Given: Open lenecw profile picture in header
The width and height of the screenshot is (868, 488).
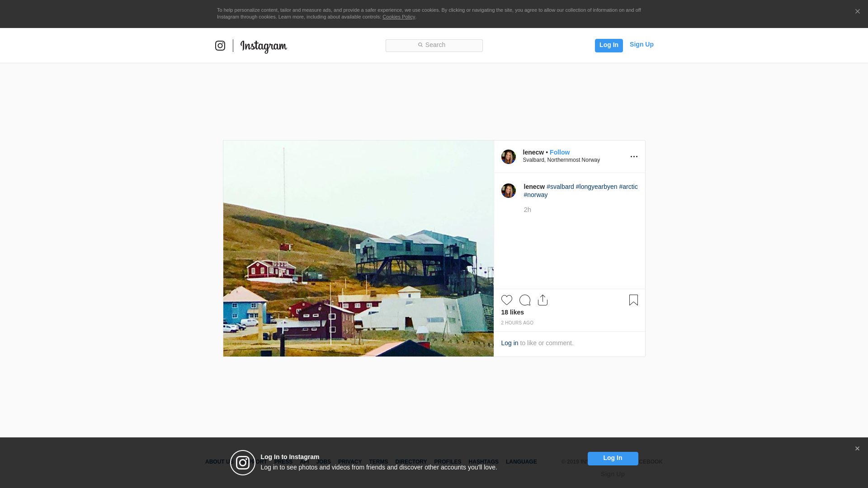Looking at the screenshot, I should (508, 157).
